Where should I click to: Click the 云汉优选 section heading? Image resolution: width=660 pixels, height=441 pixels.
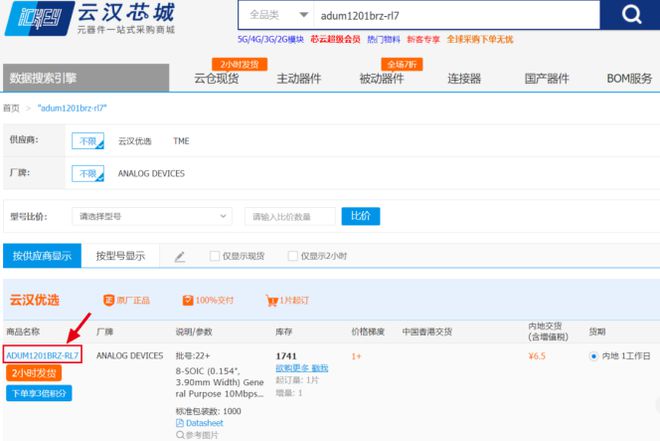click(x=35, y=300)
